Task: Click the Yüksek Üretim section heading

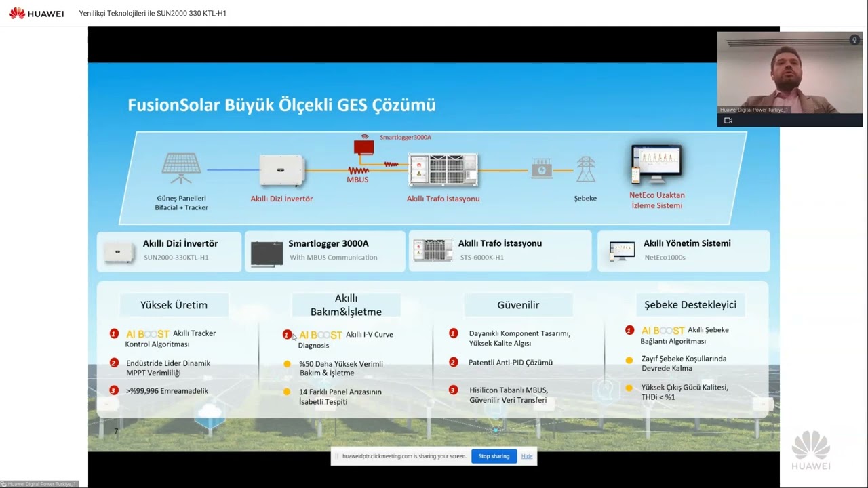Action: point(174,305)
